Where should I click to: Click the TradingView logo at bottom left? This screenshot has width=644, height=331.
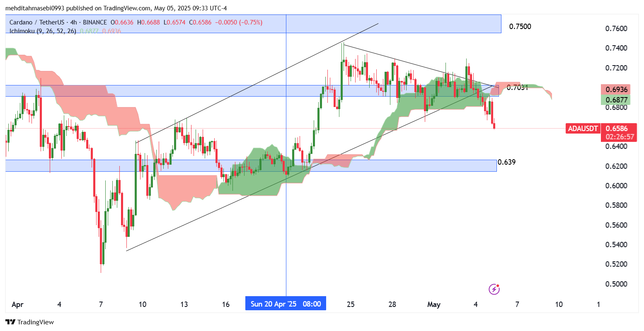tap(29, 322)
